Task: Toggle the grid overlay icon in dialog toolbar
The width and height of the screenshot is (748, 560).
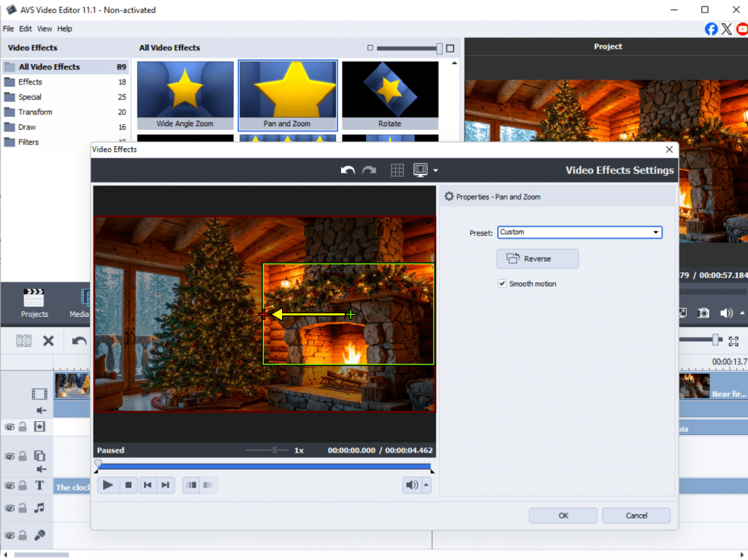Action: [x=397, y=170]
